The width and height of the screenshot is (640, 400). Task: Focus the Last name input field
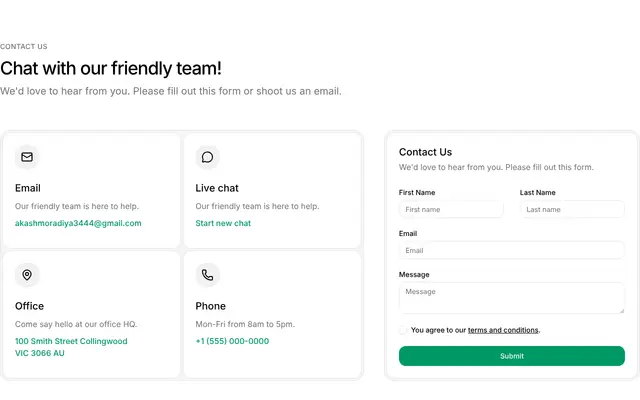[572, 209]
